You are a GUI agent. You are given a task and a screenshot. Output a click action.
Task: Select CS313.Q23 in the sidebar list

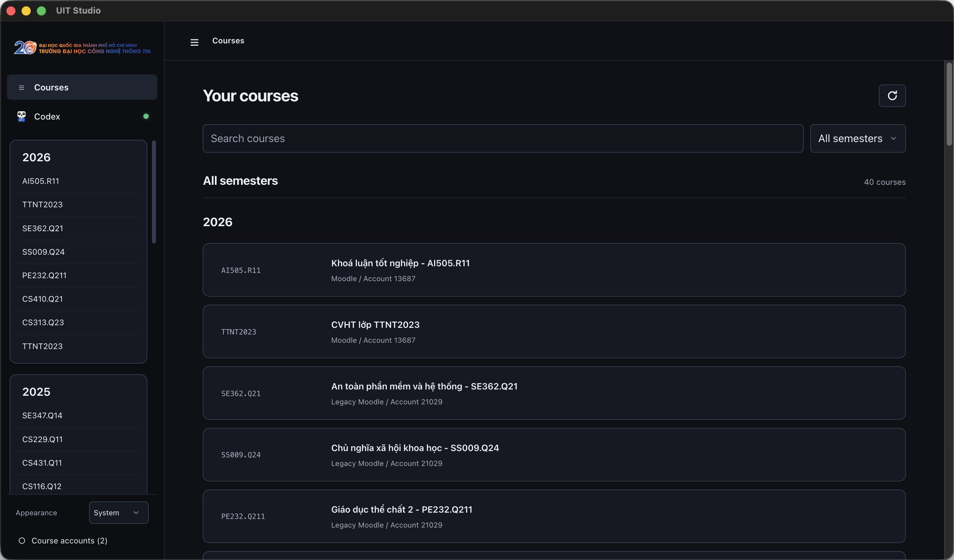click(x=78, y=322)
